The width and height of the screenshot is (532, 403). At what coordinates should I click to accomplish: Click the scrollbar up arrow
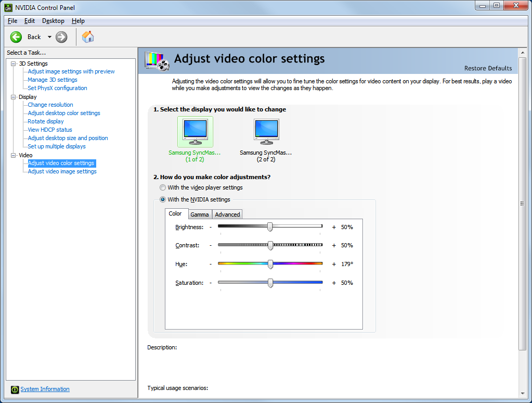522,53
